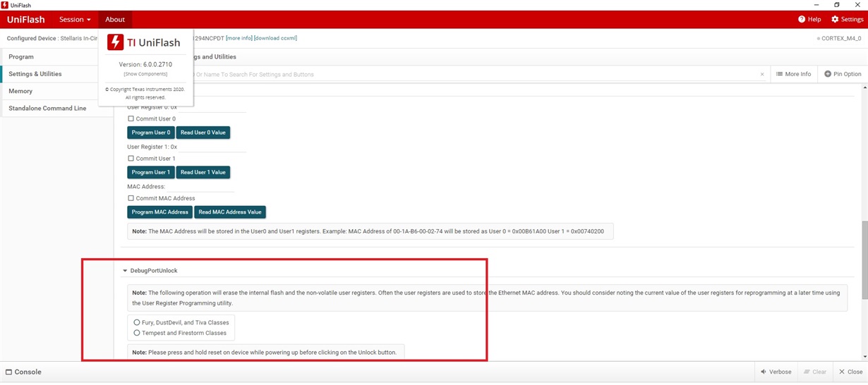Click the TI UniFlash lightning logo
Viewport: 868px width, 385px height.
click(x=115, y=42)
